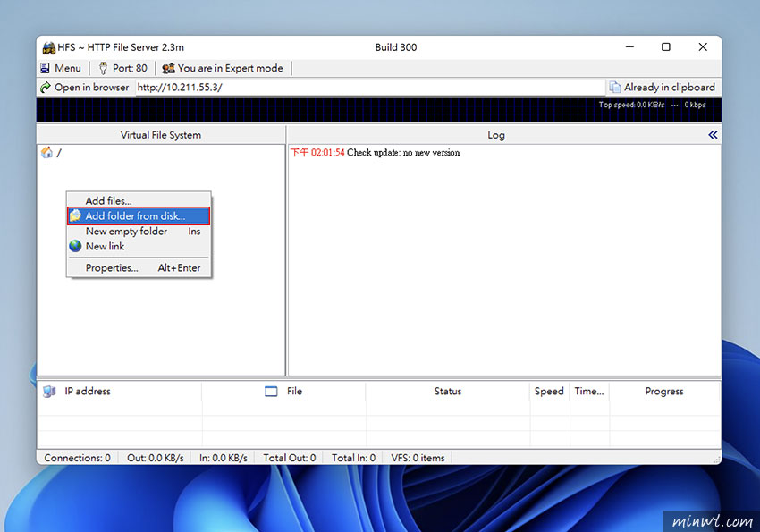Click the globe icon next to New link

click(x=75, y=246)
